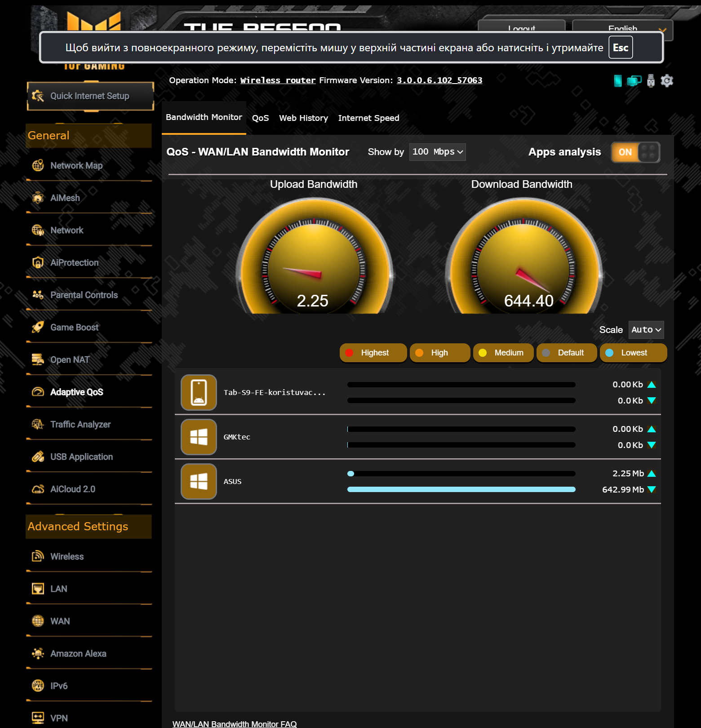Click the Wireless settings icon
This screenshot has height=728, width=701.
tap(38, 556)
